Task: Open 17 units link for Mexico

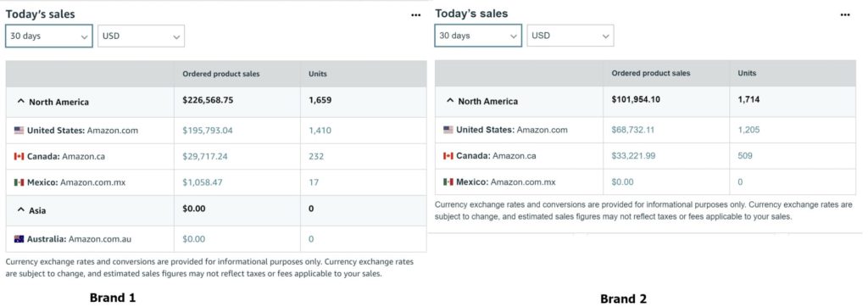Action: [314, 182]
